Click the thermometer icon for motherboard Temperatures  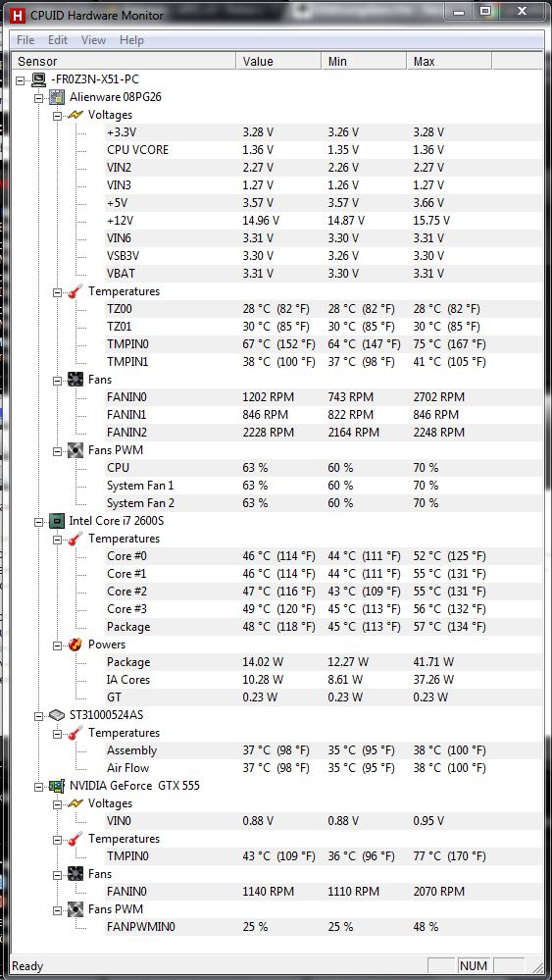click(x=75, y=291)
